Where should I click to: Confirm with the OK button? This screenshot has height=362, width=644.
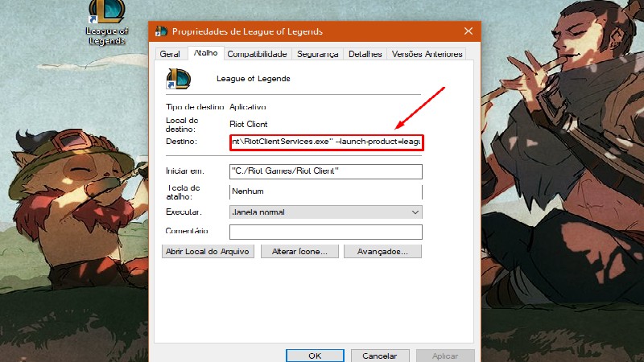pyautogui.click(x=315, y=356)
